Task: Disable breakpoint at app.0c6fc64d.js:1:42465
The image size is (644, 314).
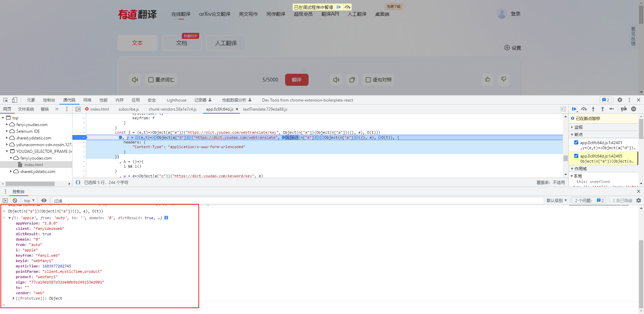Action: (x=576, y=156)
